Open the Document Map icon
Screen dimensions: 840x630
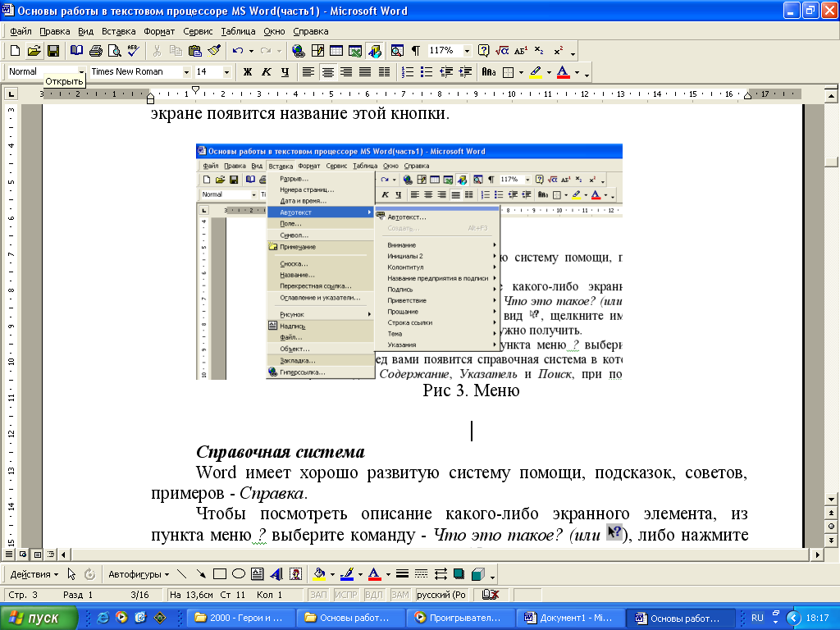[x=397, y=51]
